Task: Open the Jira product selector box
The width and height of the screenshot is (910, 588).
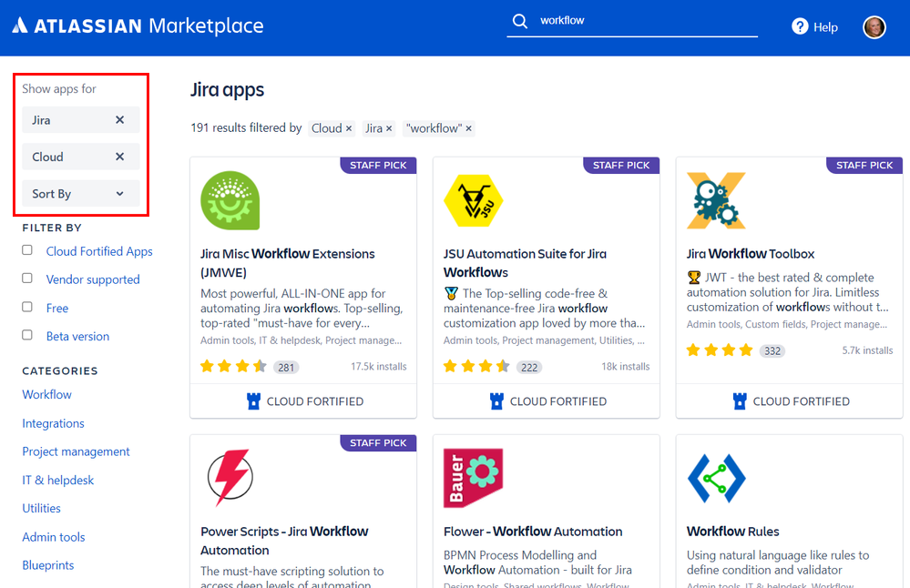Action: click(x=81, y=120)
